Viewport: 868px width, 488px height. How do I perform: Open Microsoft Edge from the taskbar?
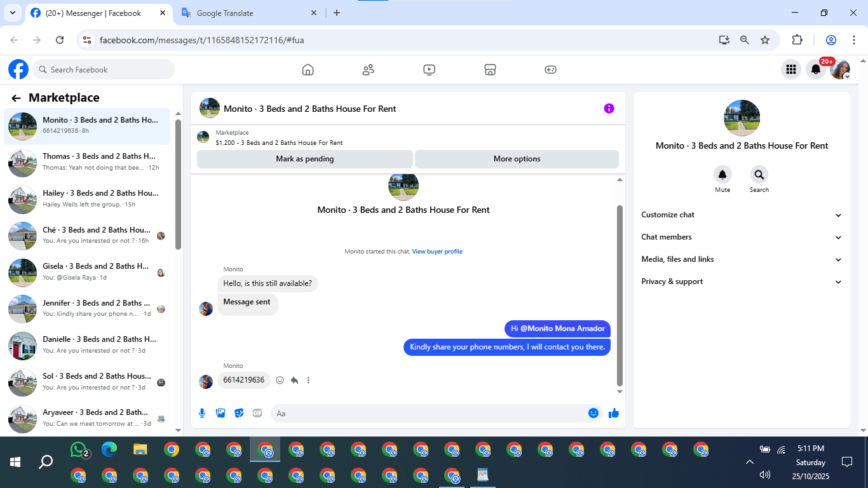point(109,450)
